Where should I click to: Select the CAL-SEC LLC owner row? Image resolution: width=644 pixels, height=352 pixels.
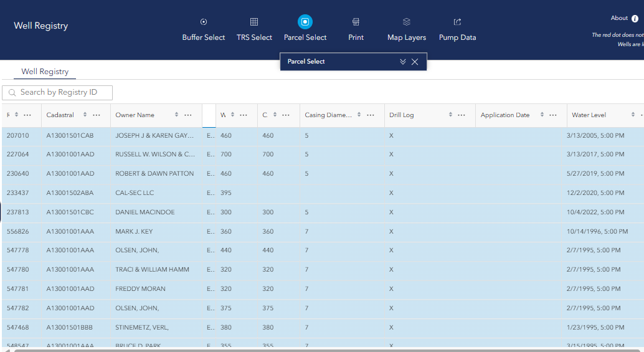[x=135, y=193]
